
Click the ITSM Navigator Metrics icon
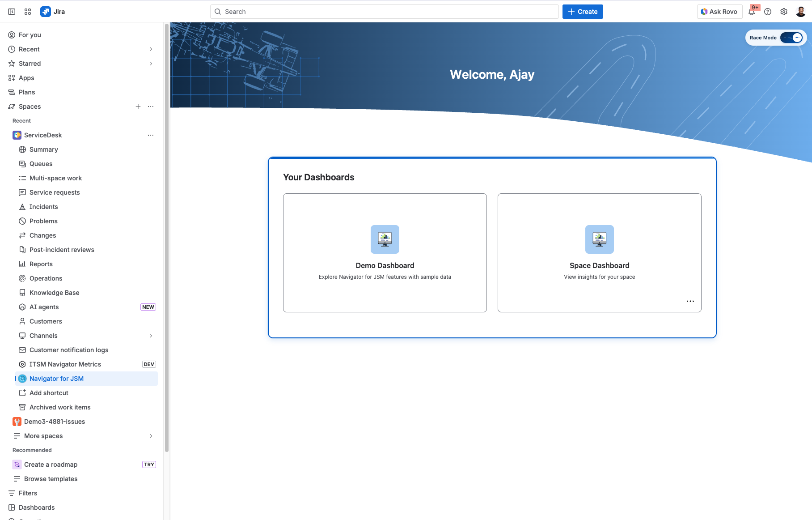click(x=22, y=364)
